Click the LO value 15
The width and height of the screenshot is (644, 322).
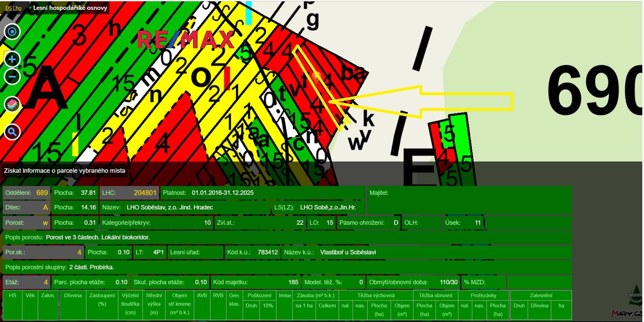pos(330,223)
